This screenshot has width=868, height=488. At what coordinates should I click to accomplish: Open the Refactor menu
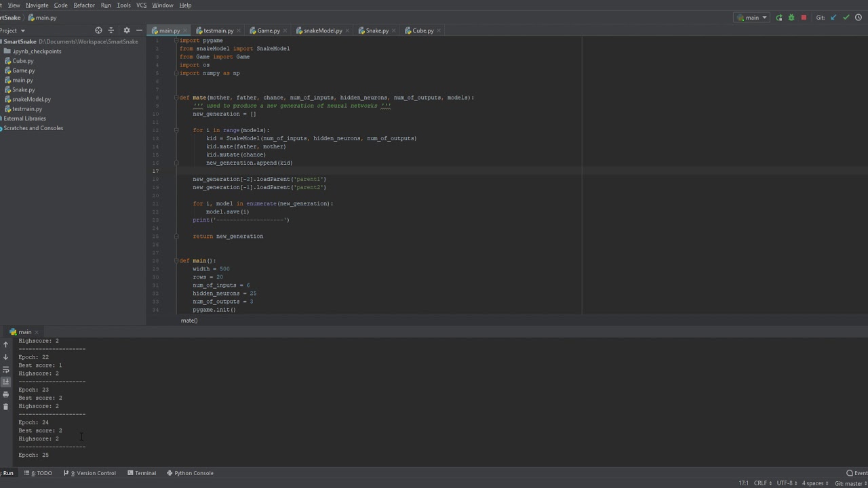point(84,5)
